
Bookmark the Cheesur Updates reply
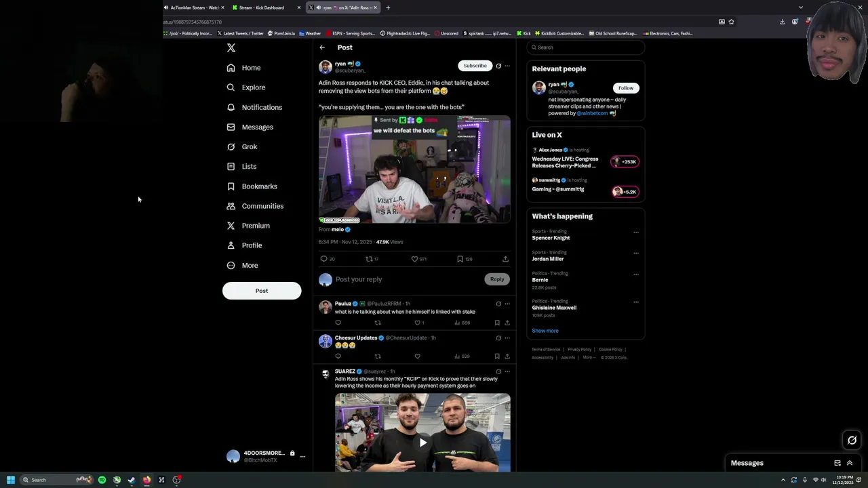pos(497,357)
